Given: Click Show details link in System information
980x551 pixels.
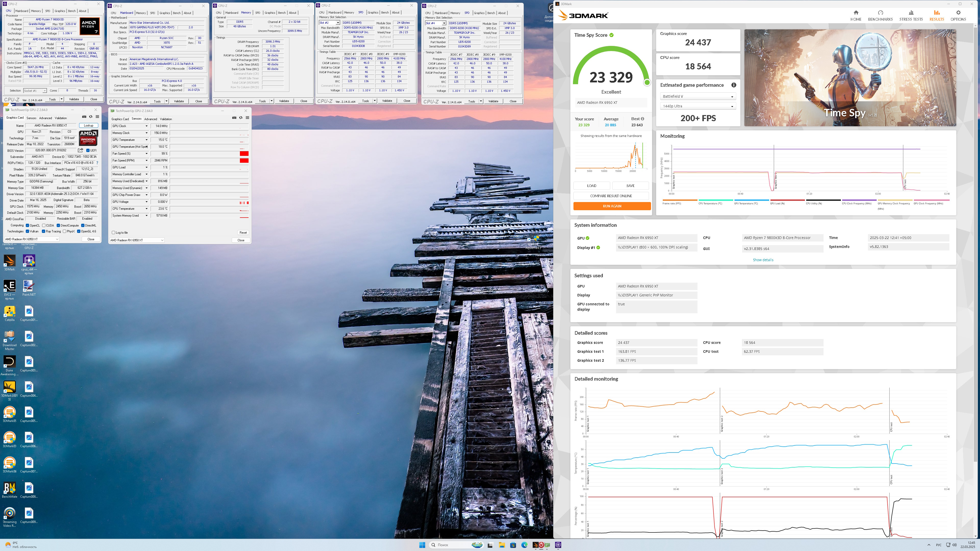Looking at the screenshot, I should (763, 260).
